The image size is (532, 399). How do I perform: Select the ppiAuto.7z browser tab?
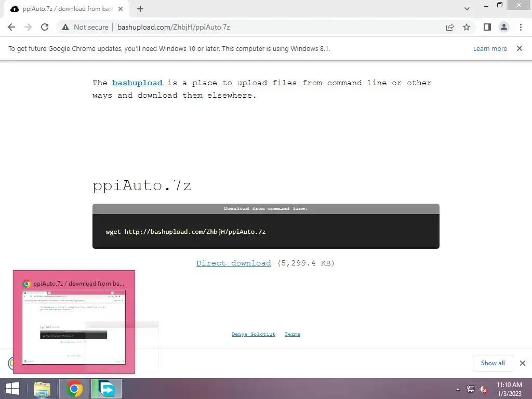pyautogui.click(x=66, y=9)
